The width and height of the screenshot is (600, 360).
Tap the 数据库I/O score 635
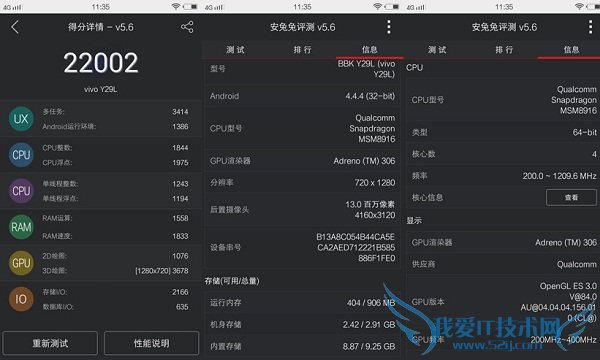click(182, 307)
